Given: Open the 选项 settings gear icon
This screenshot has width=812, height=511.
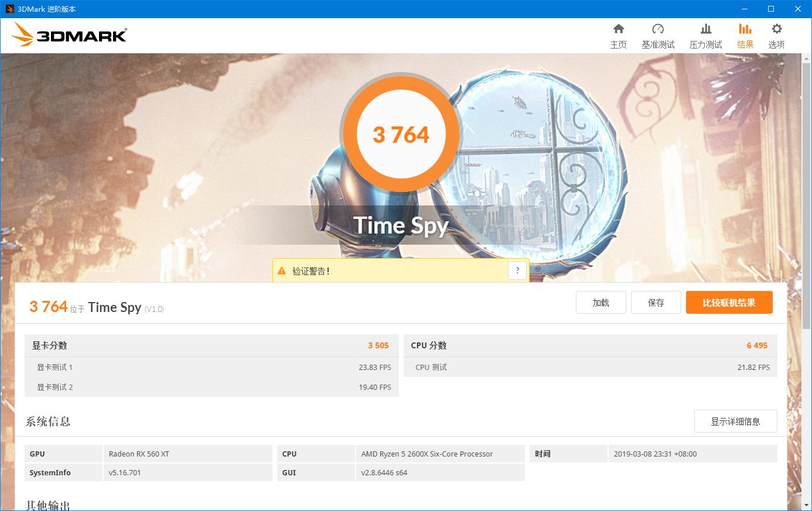Looking at the screenshot, I should [776, 35].
